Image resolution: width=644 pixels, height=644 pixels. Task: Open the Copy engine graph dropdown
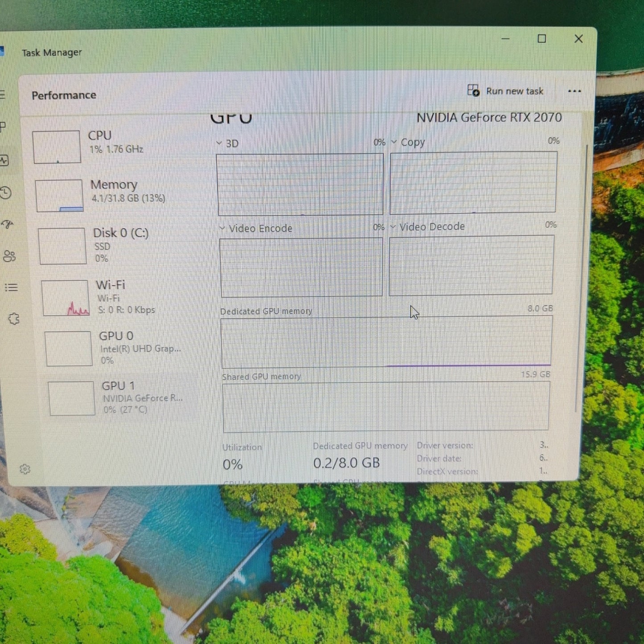(x=394, y=142)
